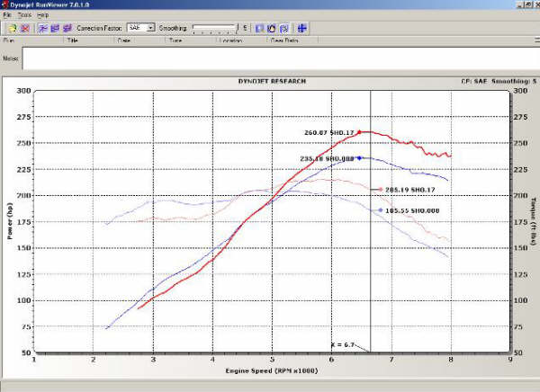Click the 185.55 SHO.000 torque label
The height and width of the screenshot is (392, 540).
click(412, 210)
